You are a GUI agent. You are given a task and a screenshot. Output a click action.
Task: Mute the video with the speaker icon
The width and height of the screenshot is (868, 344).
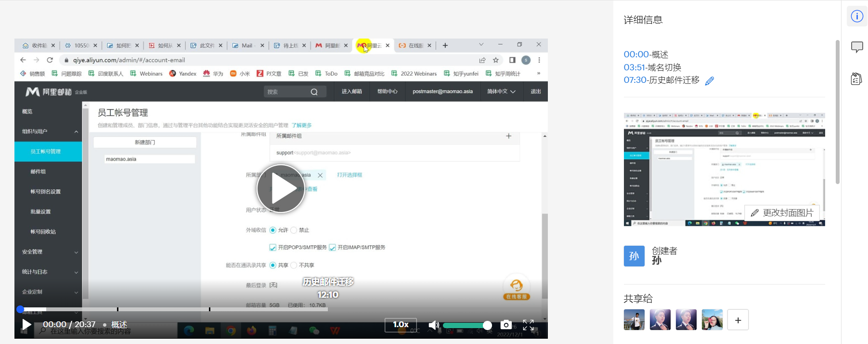433,325
